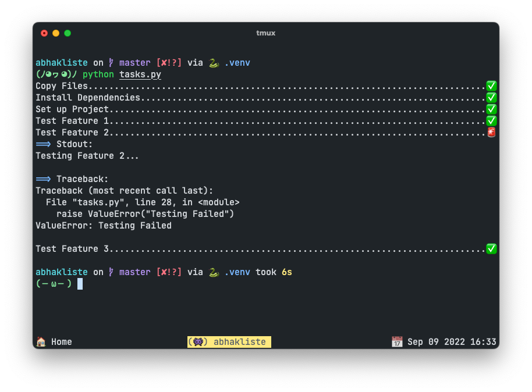The height and width of the screenshot is (392, 532).
Task: Click the date 'Sep 09 2022 16:33'
Action: coord(452,342)
